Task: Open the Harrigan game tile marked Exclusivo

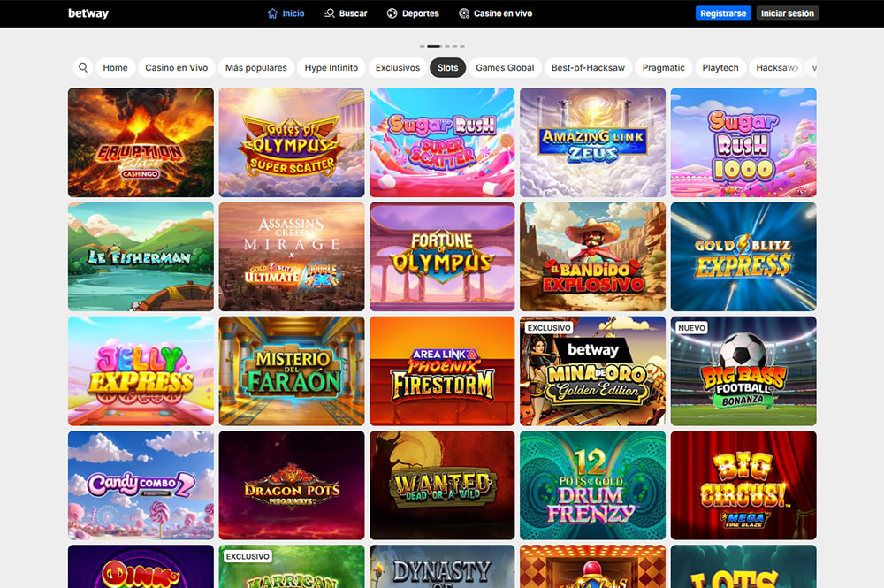Action: click(x=292, y=567)
